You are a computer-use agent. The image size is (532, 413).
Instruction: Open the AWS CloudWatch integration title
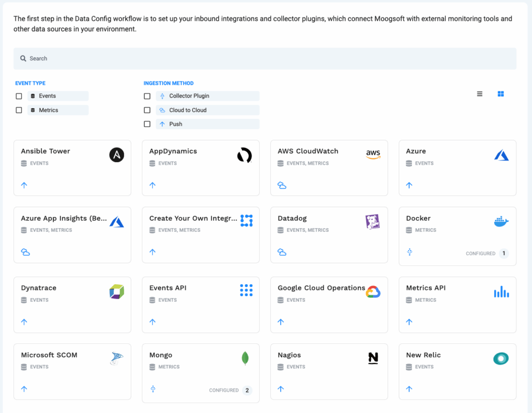(308, 151)
